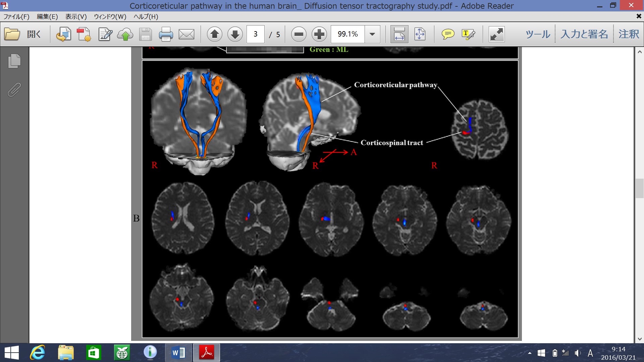Open a file with the folder icon

click(12, 34)
